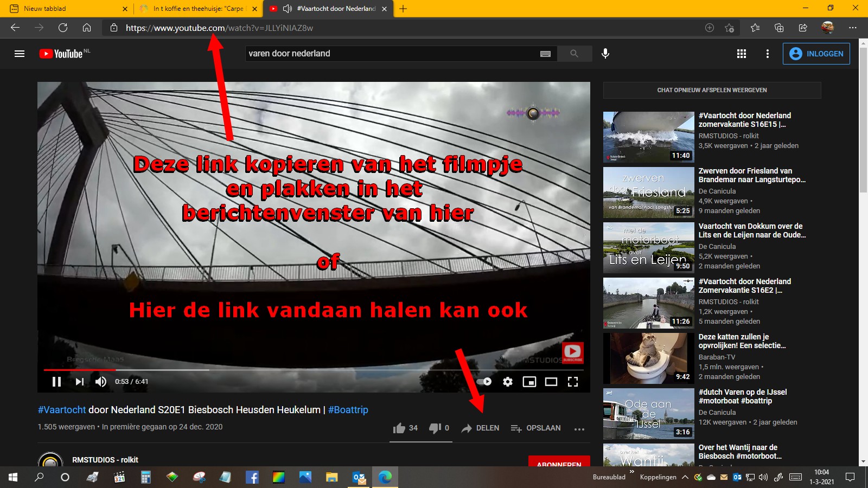Toggle the autoplay switch in player
Viewport: 868px width, 488px height.
(484, 382)
